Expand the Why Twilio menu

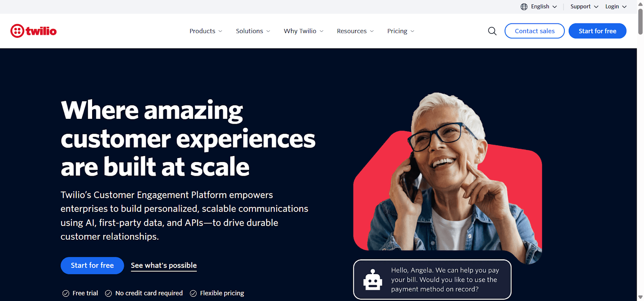(x=303, y=31)
